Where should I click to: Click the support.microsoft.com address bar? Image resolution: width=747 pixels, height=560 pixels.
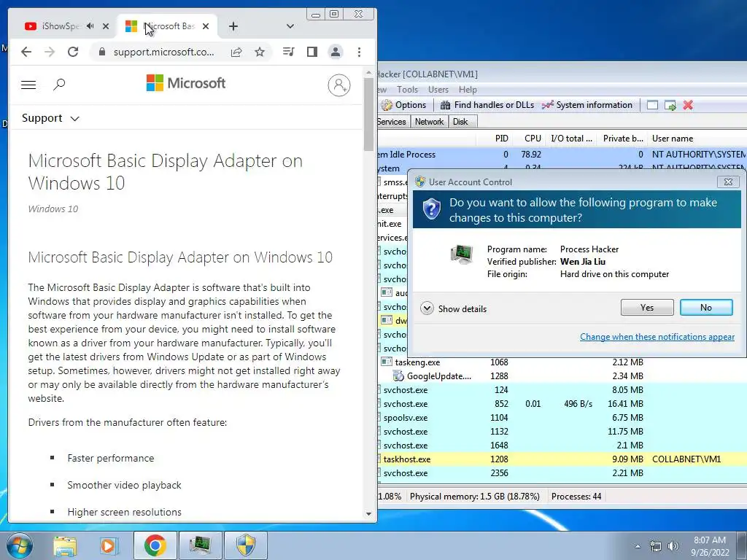(x=163, y=52)
